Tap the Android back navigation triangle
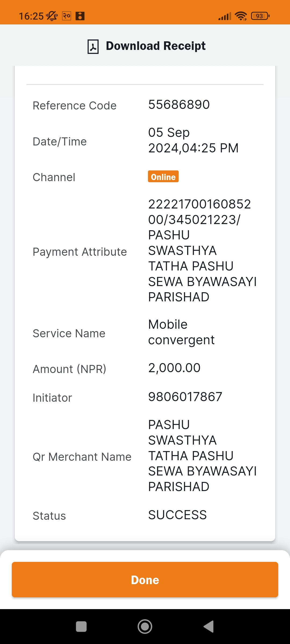This screenshot has height=644, width=290. point(209,627)
